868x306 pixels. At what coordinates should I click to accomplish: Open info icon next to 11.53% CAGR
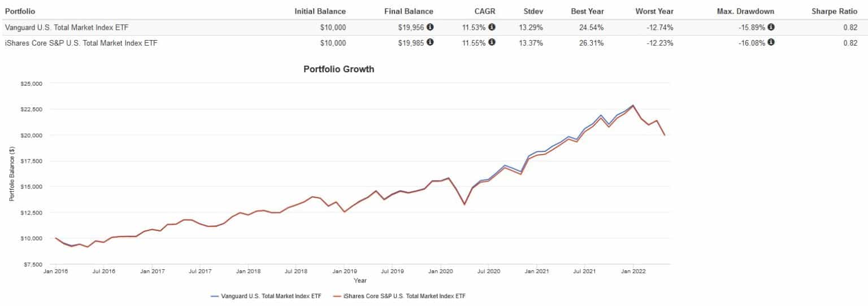pyautogui.click(x=492, y=27)
